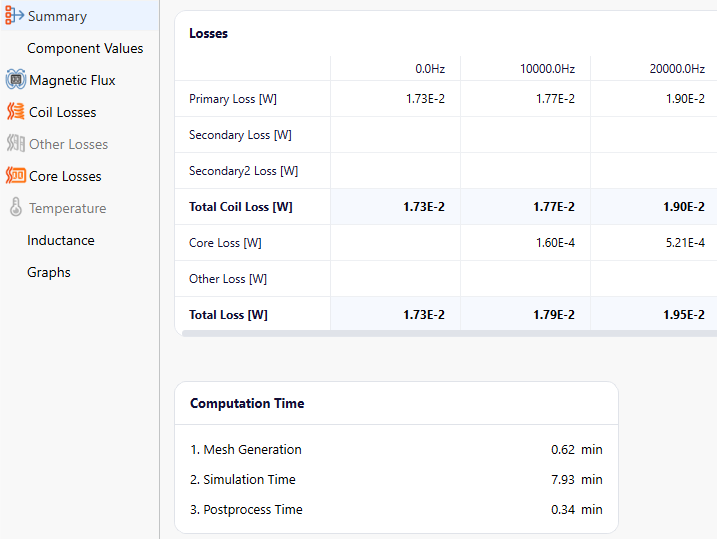
Task: Click the greyed Other Losses icon
Action: [x=16, y=144]
